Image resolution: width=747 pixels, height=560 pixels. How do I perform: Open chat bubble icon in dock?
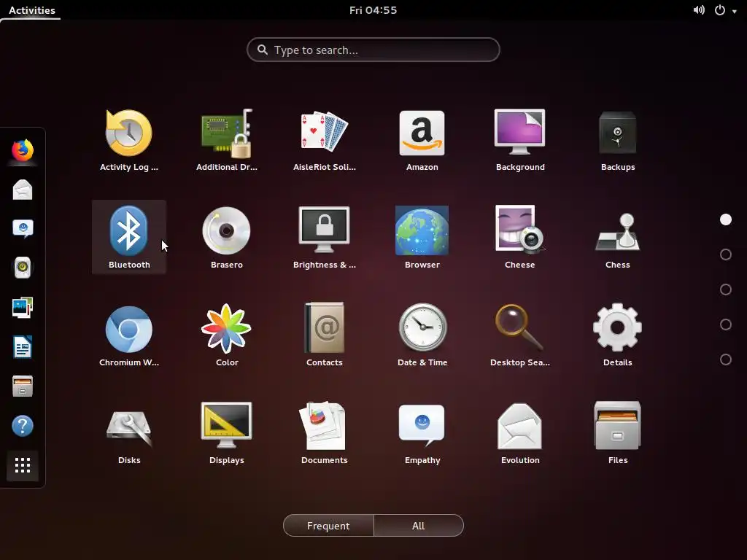click(x=23, y=228)
